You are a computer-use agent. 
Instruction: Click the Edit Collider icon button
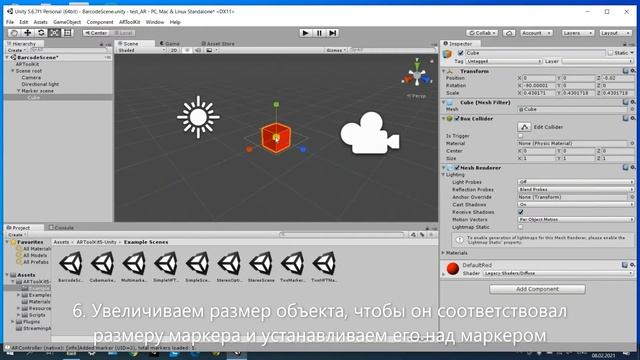524,127
